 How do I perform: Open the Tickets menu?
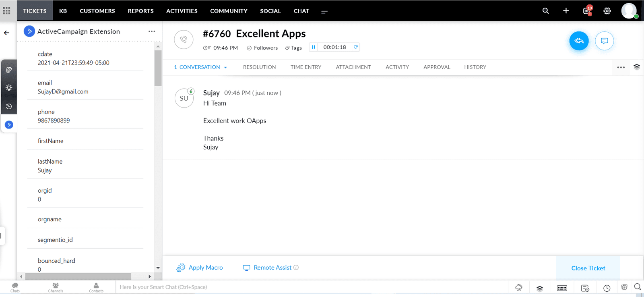35,11
